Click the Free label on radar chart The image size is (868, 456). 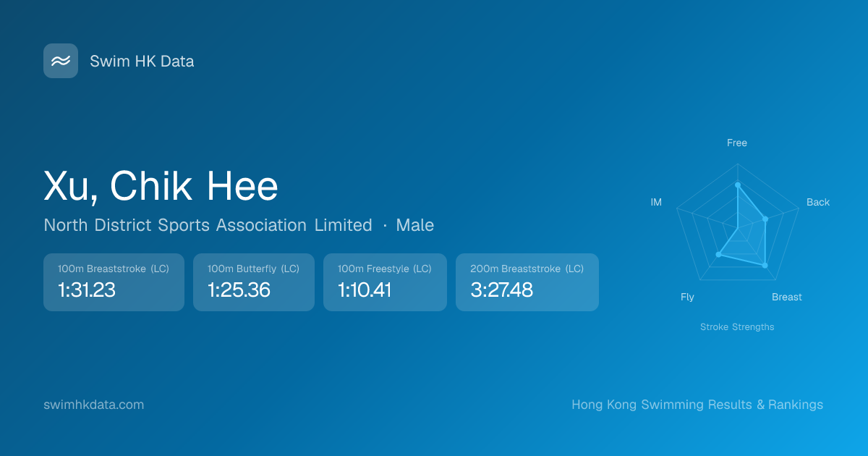pyautogui.click(x=736, y=143)
